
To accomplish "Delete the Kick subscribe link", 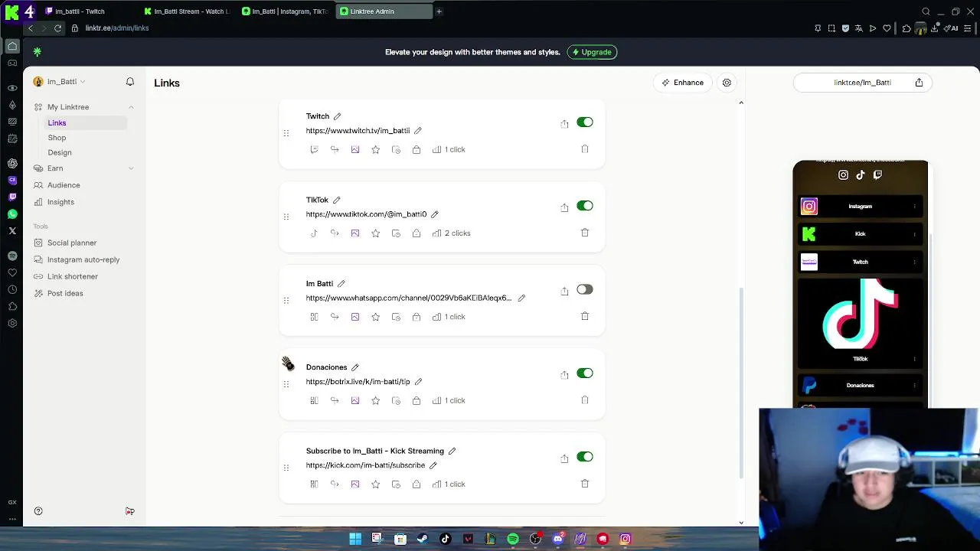I will [585, 483].
